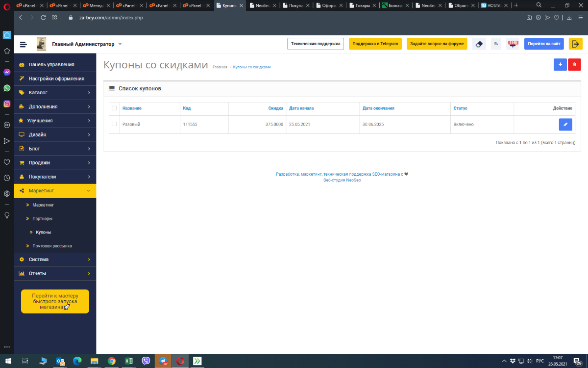Collapse the Маркетинг sidebar section
The image size is (588, 368).
pos(55,190)
